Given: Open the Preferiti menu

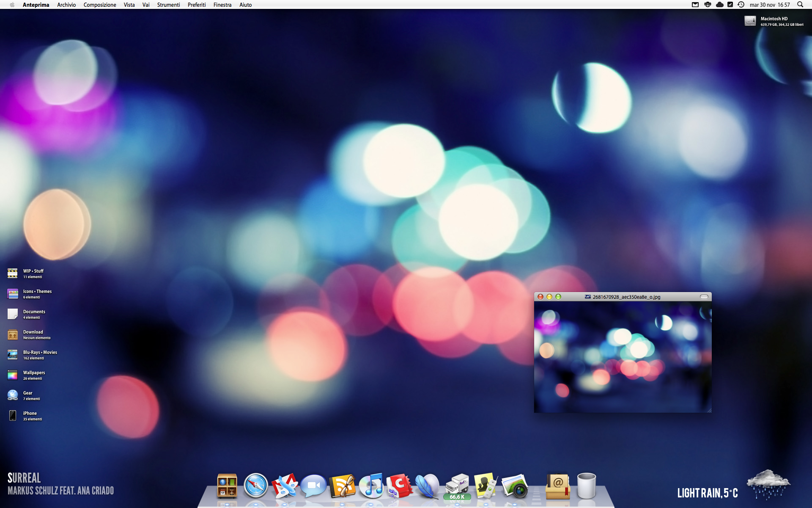Looking at the screenshot, I should coord(197,5).
